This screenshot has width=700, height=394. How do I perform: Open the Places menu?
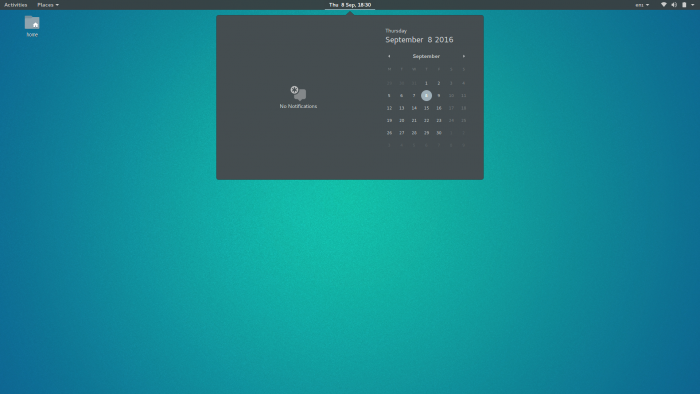click(48, 5)
